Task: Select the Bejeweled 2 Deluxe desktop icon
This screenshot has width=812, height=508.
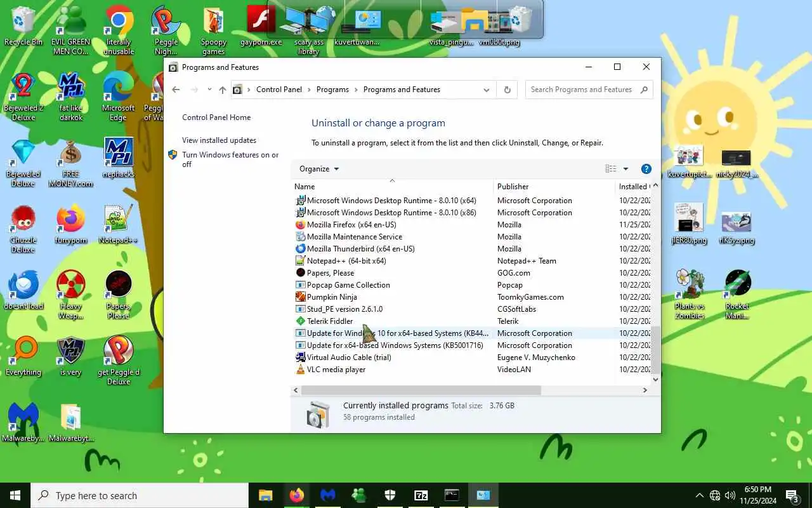Action: click(23, 97)
